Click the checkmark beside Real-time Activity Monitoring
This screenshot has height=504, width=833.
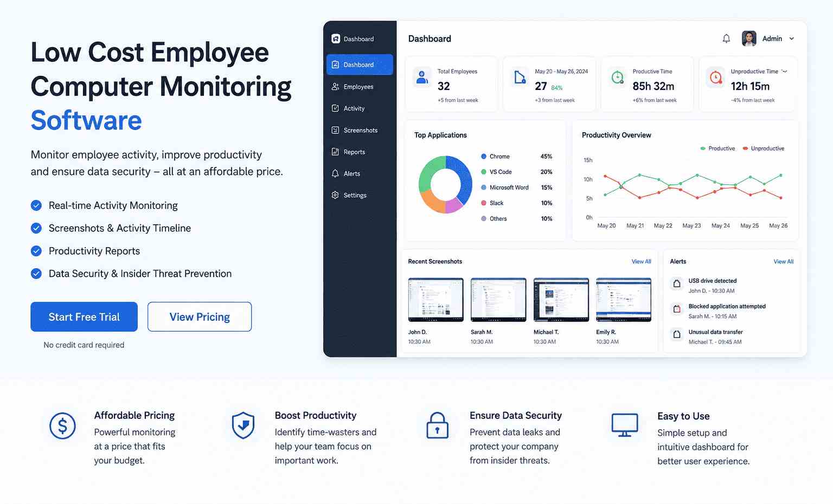click(x=36, y=205)
